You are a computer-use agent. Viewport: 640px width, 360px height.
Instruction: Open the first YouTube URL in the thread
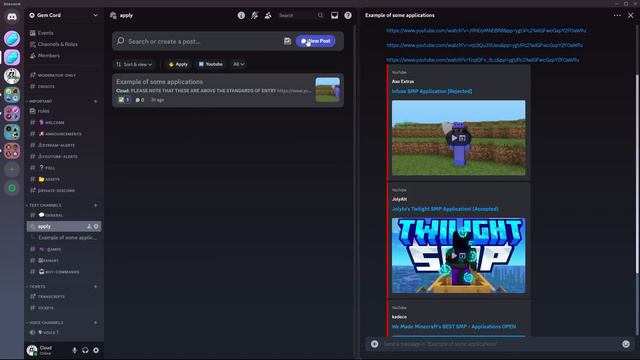[486, 30]
